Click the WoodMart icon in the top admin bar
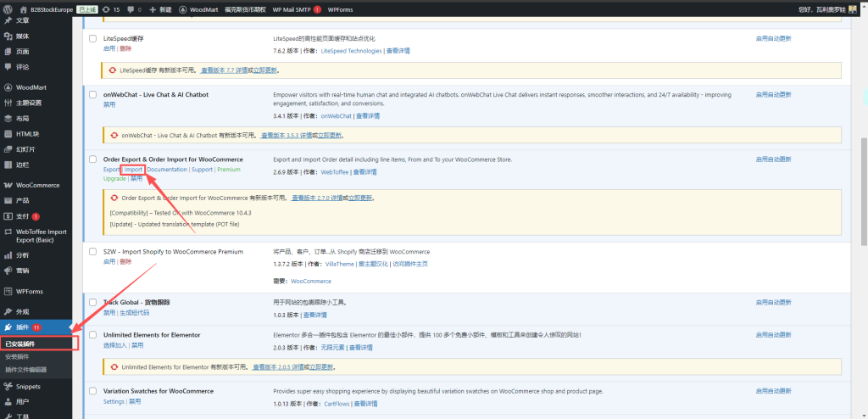868x419 pixels. click(x=183, y=9)
